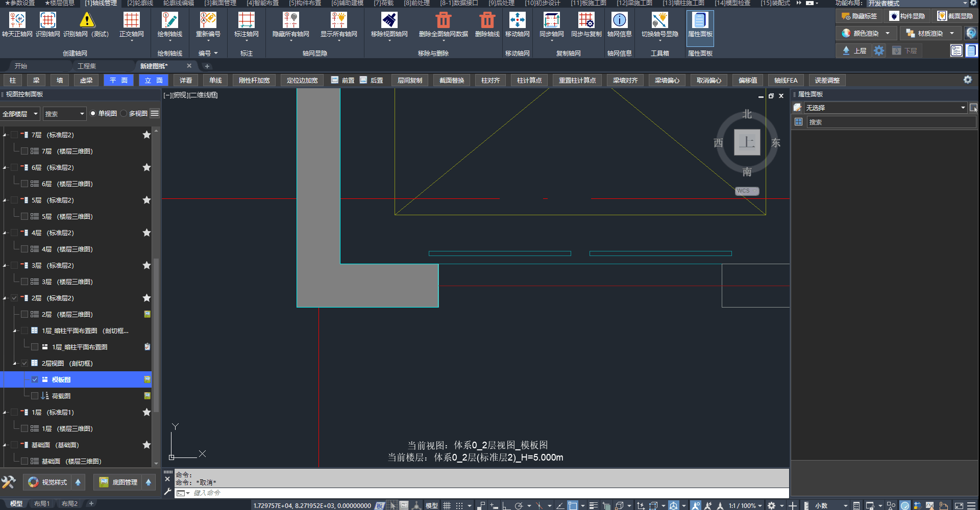
Task: Click the 梁墙对齐 button
Action: pyautogui.click(x=625, y=80)
